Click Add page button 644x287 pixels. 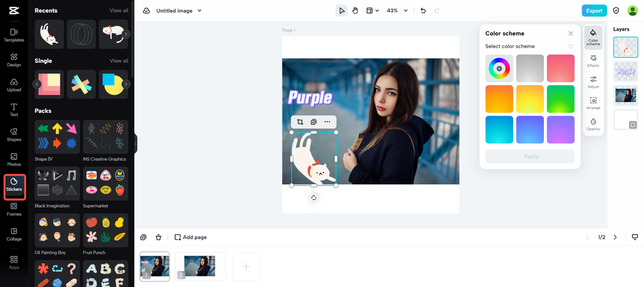tap(191, 237)
